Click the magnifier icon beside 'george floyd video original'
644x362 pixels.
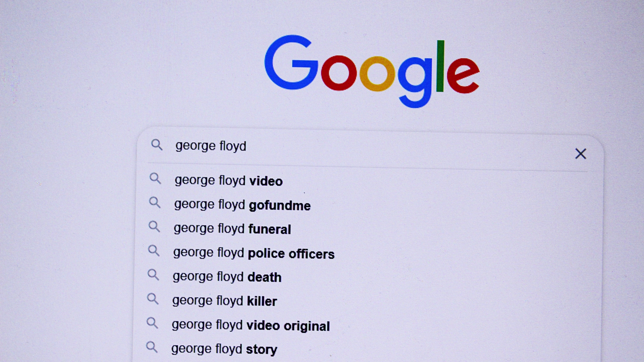point(152,323)
